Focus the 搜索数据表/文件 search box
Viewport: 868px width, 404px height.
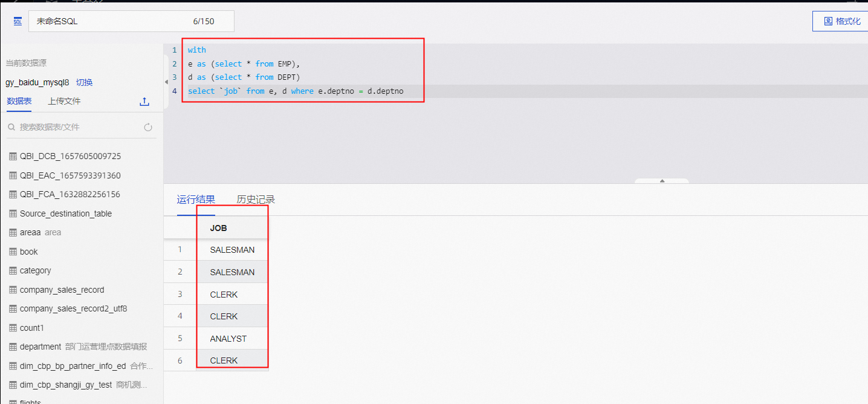[79, 127]
